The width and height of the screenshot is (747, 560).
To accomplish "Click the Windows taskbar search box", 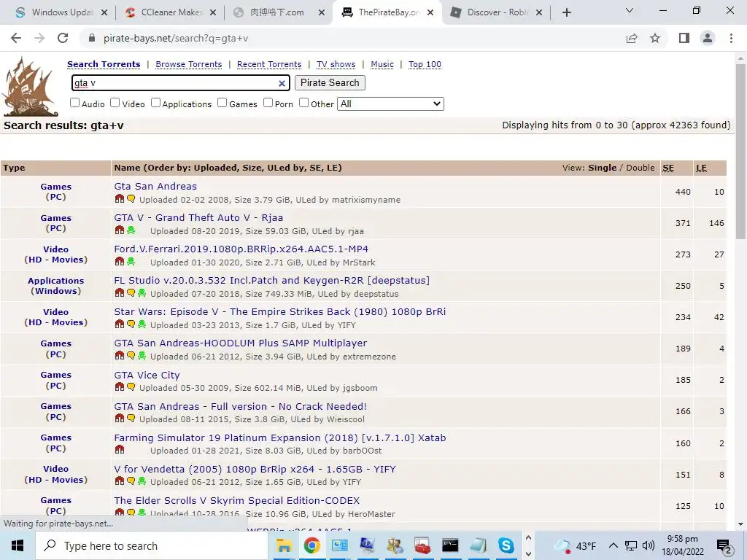I will pyautogui.click(x=152, y=545).
